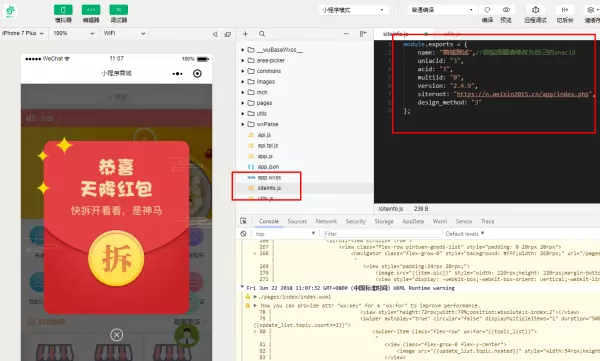Switch to the Storage tab
Viewport: 600px width, 361px height.
click(384, 221)
